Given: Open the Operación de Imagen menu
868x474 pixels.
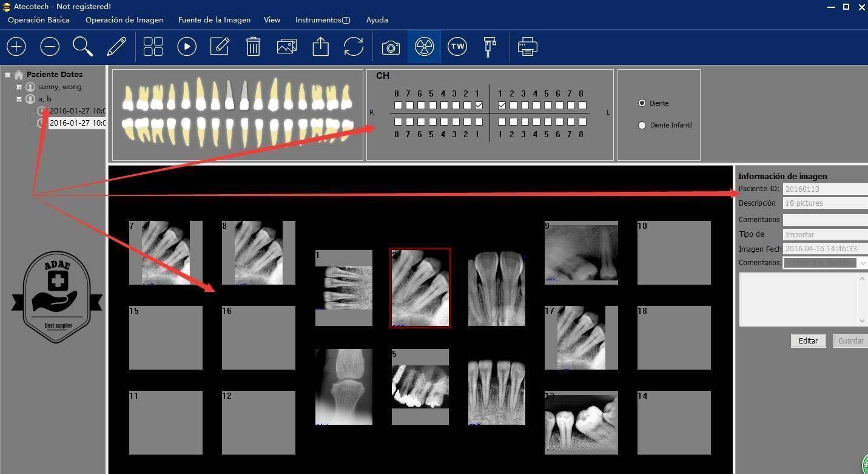Looking at the screenshot, I should [x=124, y=20].
